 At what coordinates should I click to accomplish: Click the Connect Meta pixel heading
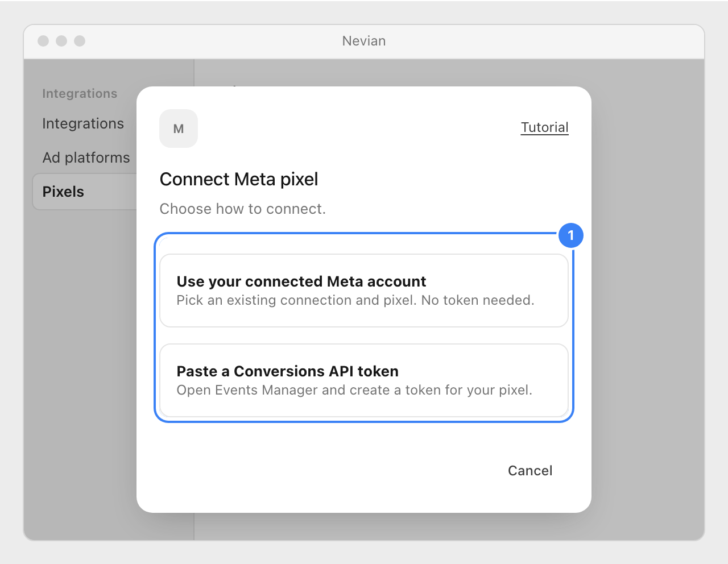pyautogui.click(x=239, y=179)
